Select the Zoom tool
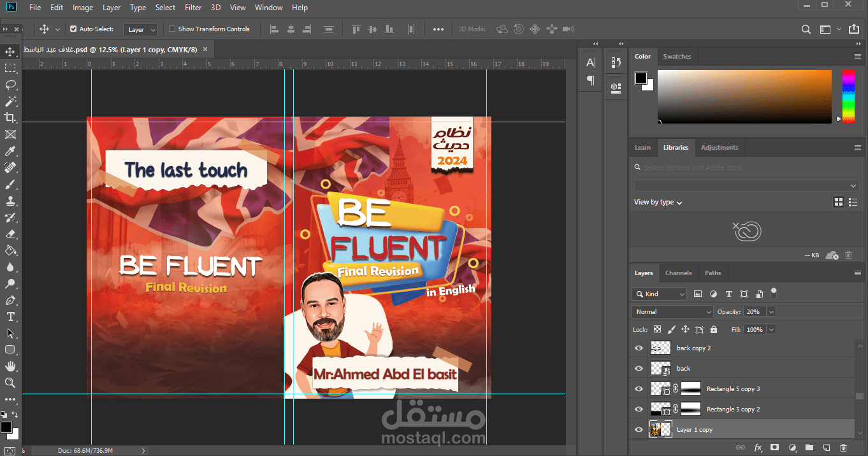 [x=10, y=383]
